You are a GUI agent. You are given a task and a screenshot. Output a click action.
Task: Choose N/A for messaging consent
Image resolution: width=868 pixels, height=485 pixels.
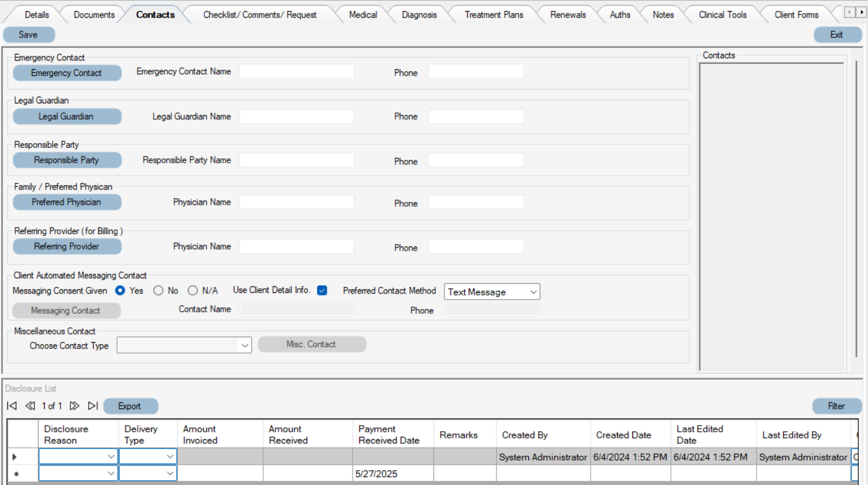(x=193, y=291)
